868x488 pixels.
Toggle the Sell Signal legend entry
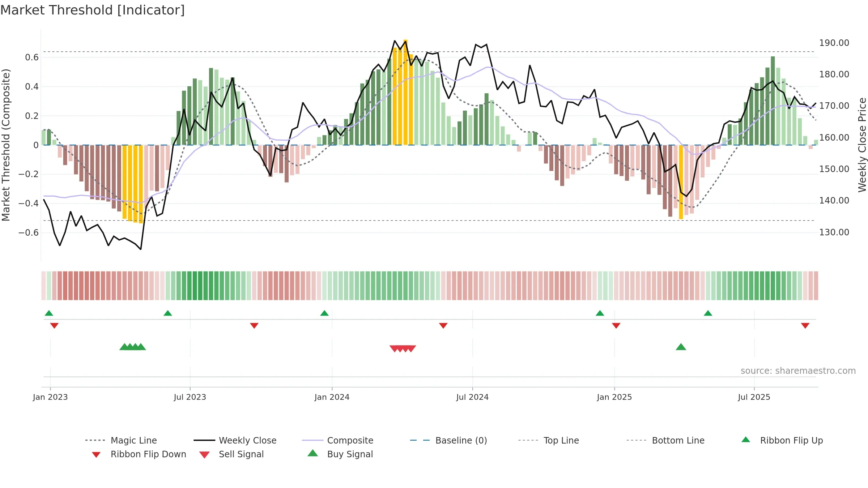tap(231, 454)
